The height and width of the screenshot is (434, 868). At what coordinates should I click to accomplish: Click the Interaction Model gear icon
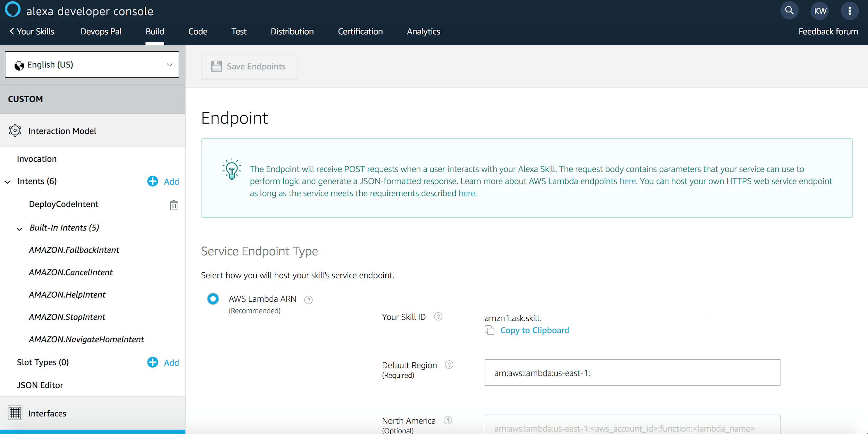pos(15,131)
